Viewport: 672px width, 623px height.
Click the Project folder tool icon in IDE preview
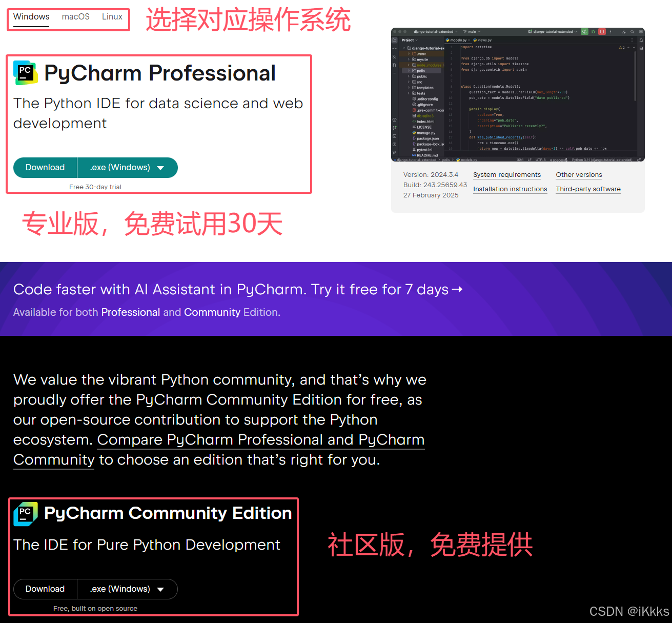click(x=395, y=40)
